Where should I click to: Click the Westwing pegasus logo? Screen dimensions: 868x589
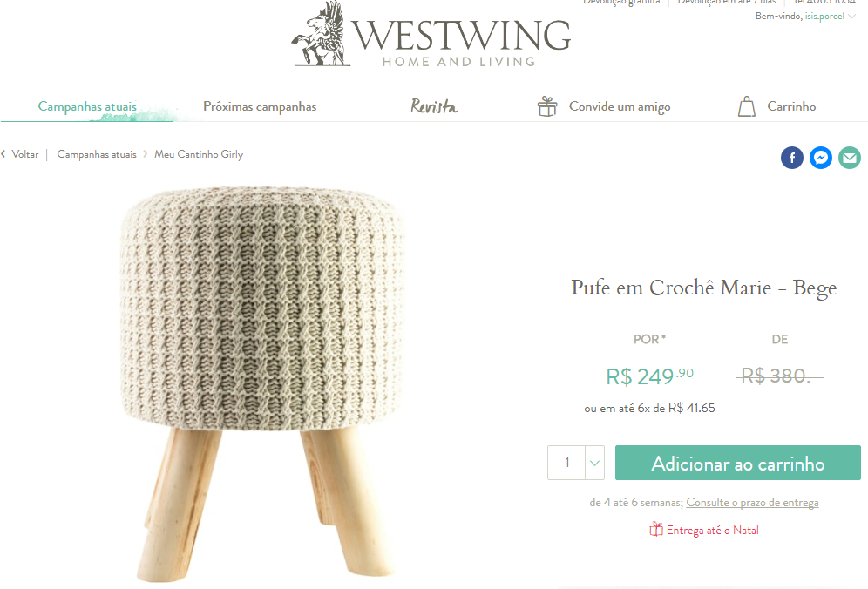click(322, 34)
